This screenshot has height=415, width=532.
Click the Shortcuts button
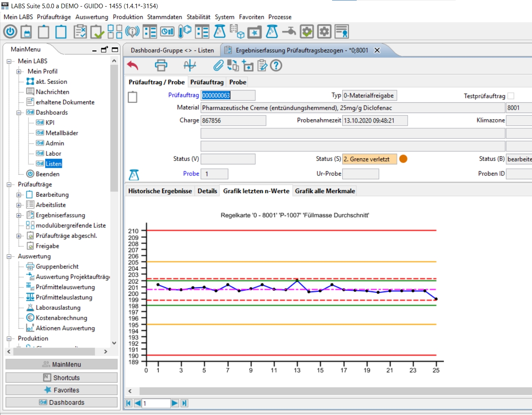62,378
